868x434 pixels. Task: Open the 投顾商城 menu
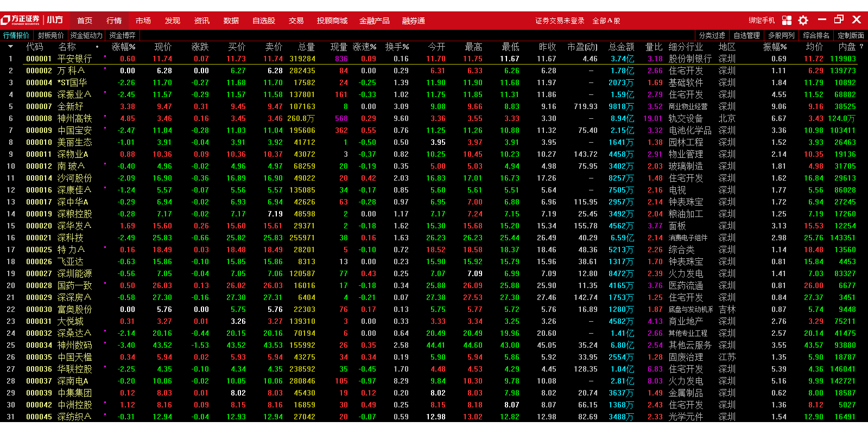click(x=332, y=21)
